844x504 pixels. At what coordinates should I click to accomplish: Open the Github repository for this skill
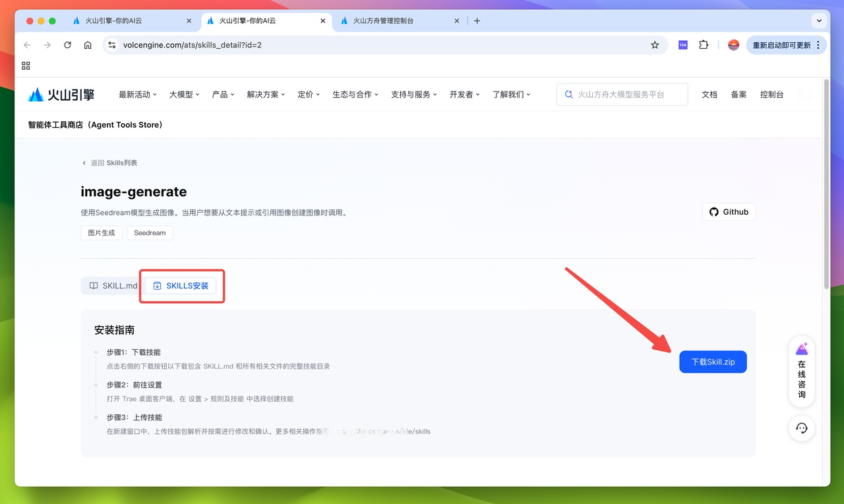729,211
